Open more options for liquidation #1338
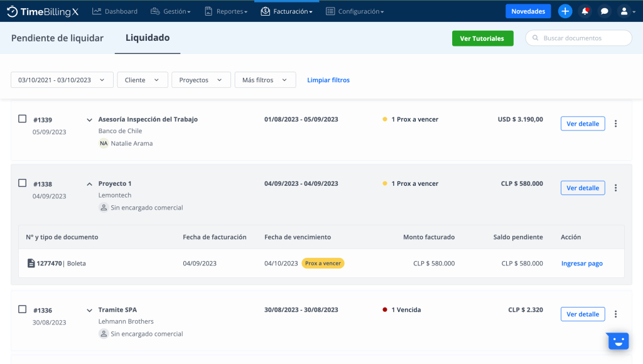The image size is (643, 364). 615,188
